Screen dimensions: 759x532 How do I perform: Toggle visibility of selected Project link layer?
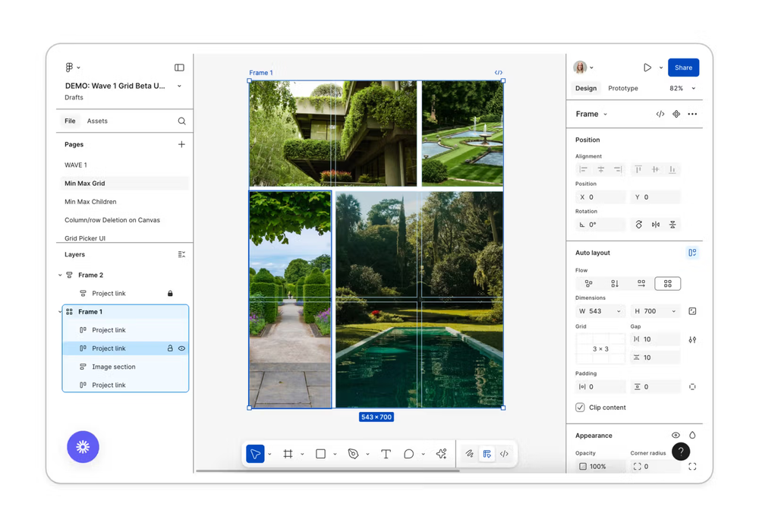pos(181,348)
